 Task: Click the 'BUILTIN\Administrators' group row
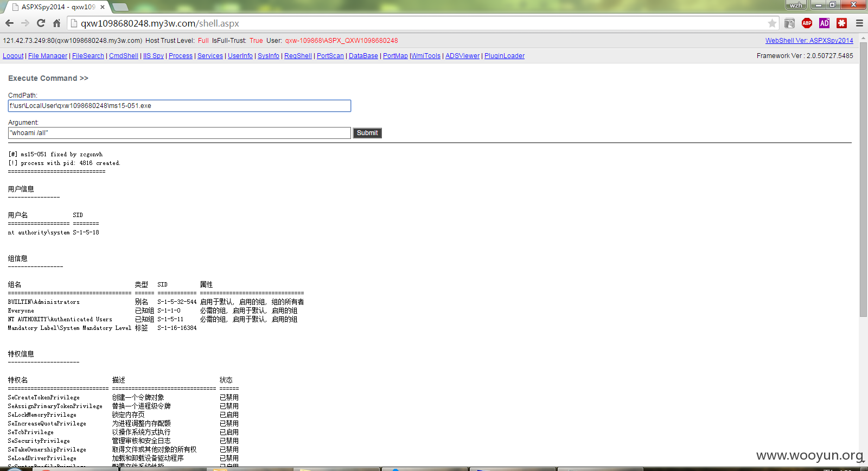click(x=156, y=302)
